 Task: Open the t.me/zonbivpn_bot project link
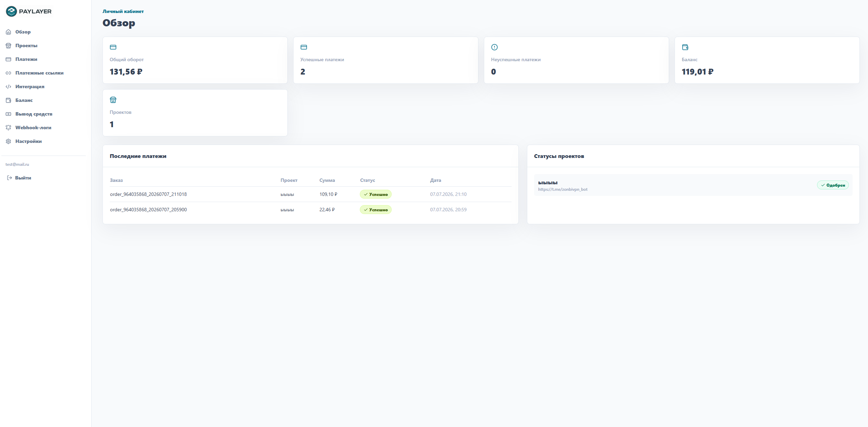click(562, 189)
